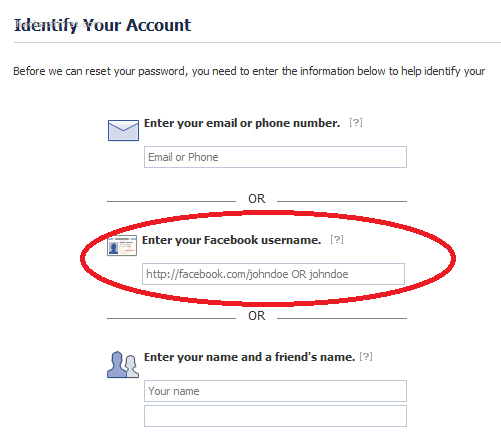Image resolution: width=501 pixels, height=446 pixels.
Task: Click the 'Enter your Facebook username.' label
Action: click(x=232, y=240)
